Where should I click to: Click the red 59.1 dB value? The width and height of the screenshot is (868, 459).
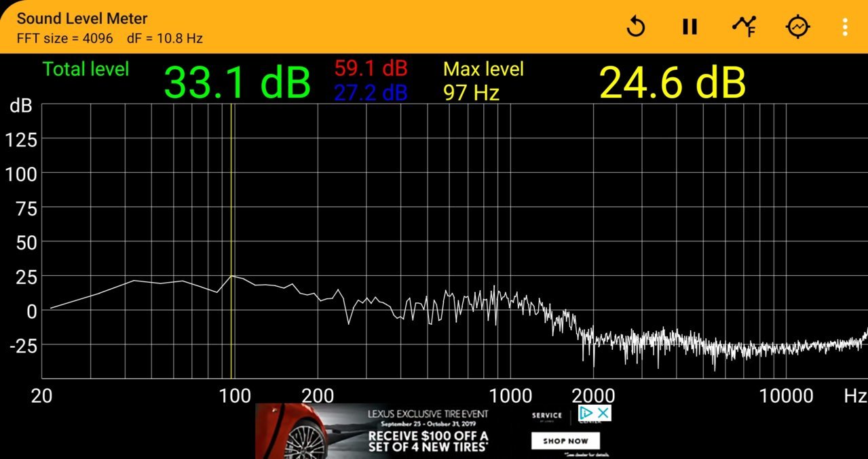(x=371, y=68)
